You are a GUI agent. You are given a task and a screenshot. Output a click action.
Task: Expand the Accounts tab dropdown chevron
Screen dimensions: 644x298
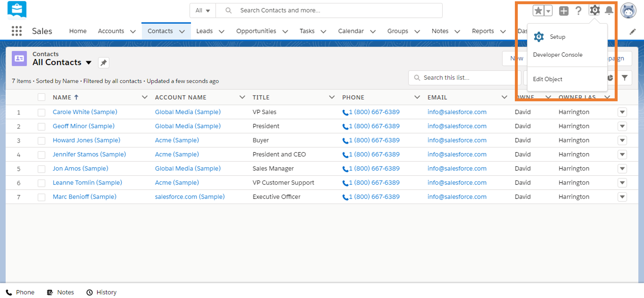tap(133, 32)
